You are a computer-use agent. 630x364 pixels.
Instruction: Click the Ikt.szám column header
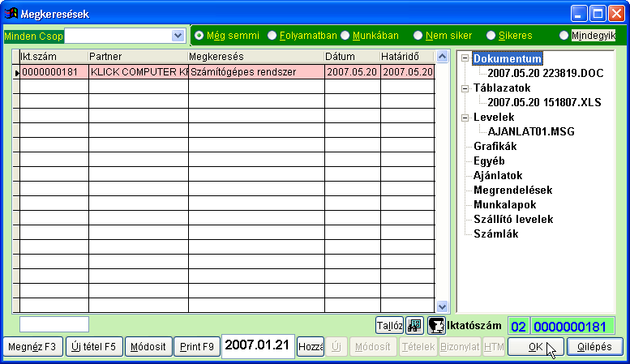click(54, 57)
